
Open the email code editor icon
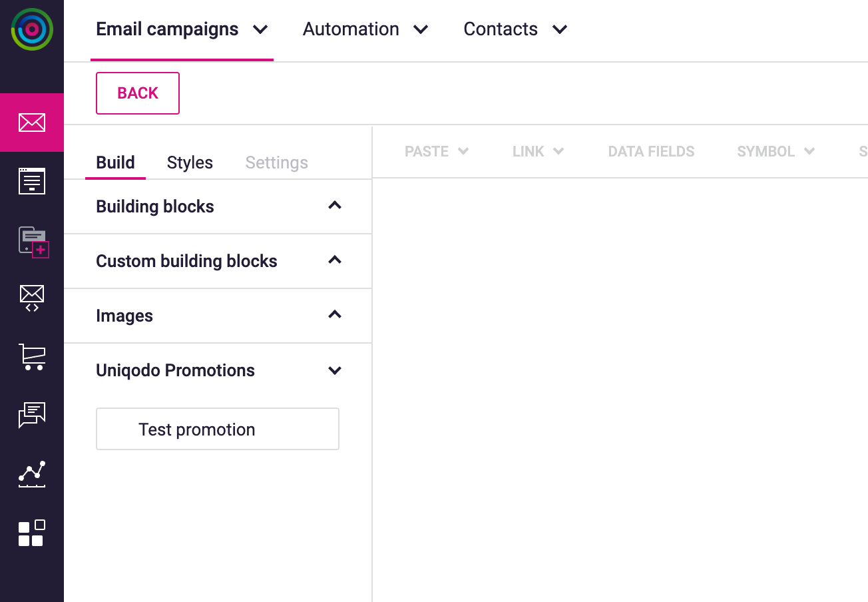(32, 298)
